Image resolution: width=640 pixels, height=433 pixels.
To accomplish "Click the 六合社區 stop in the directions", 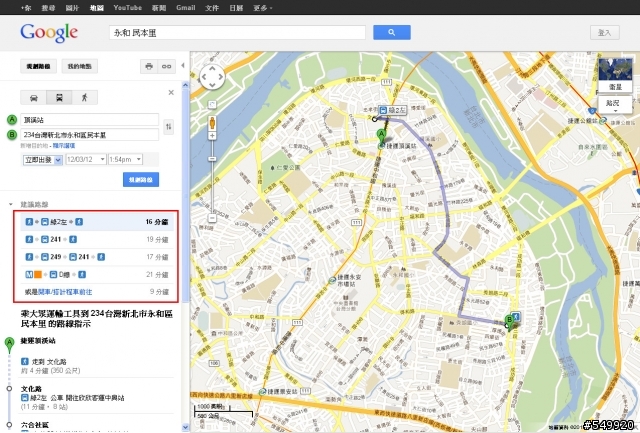I will tap(35, 425).
